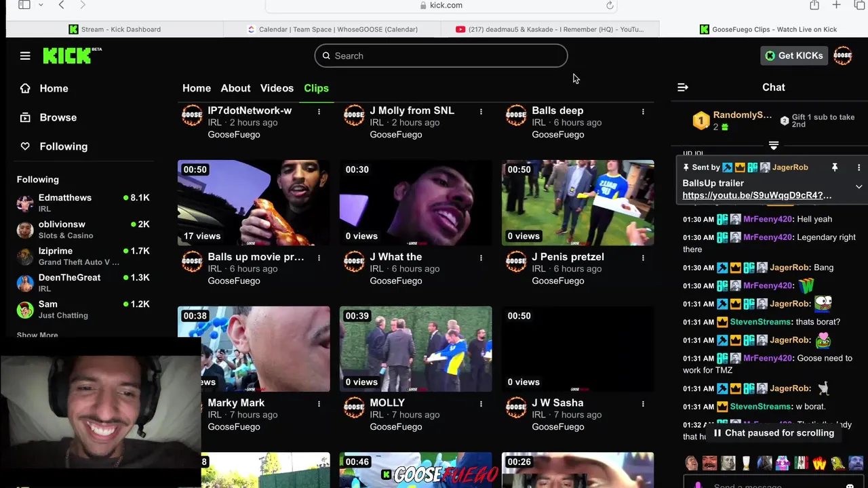Open the hamburger sidebar menu
Viewport: 868px width, 488px height.
25,56
